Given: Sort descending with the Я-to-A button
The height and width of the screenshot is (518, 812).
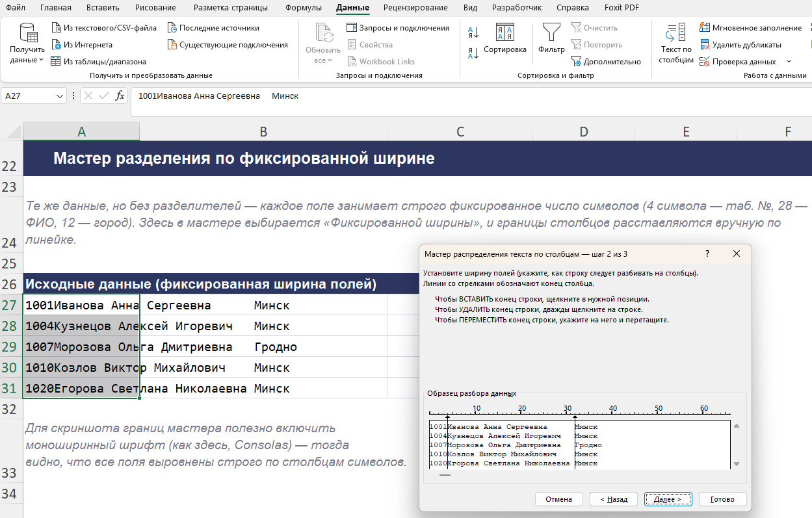Looking at the screenshot, I should coord(473,53).
